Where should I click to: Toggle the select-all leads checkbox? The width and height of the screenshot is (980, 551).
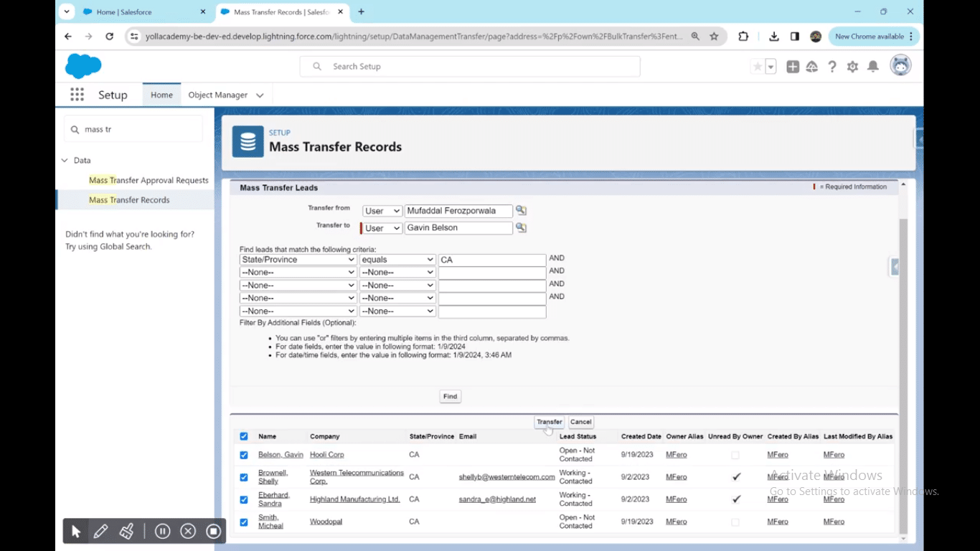[x=244, y=436]
